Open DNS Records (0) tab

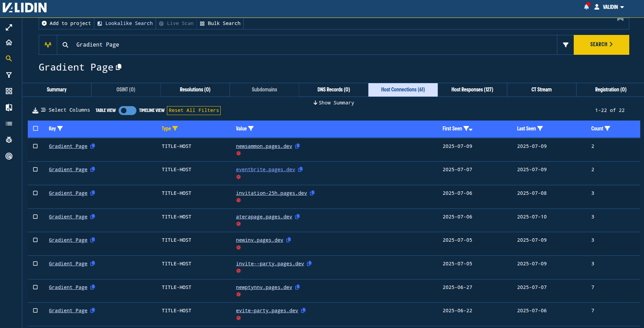(333, 90)
